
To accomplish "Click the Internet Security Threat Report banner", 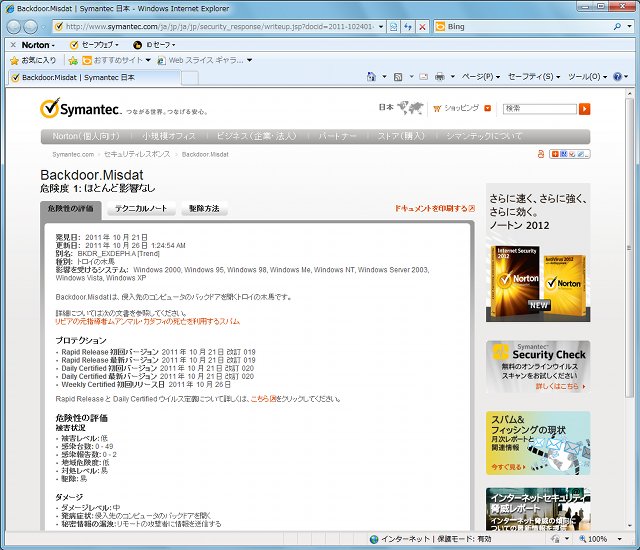I will click(x=538, y=509).
